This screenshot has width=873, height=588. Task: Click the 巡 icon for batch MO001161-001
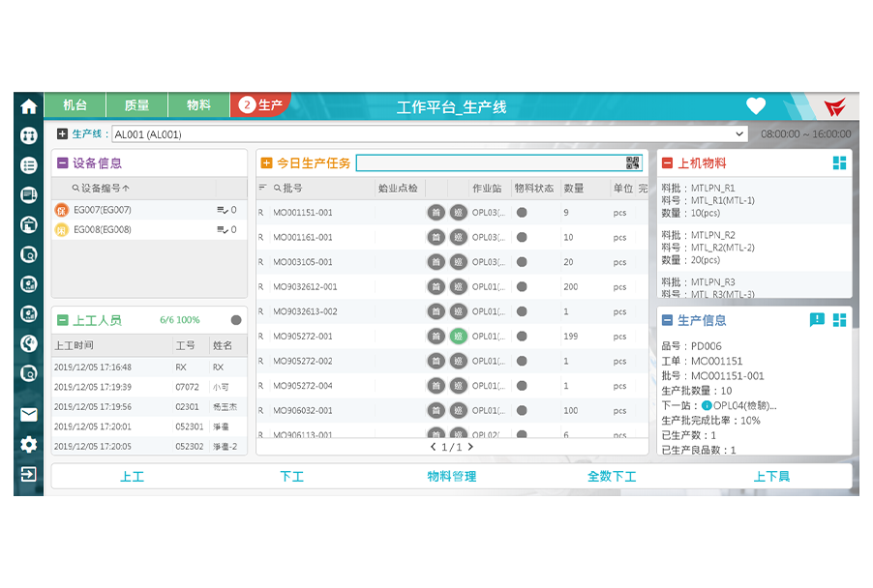(x=458, y=237)
